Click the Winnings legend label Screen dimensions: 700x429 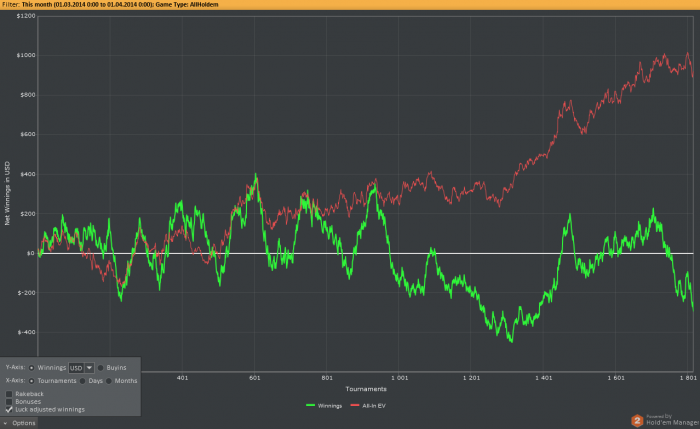(330, 406)
